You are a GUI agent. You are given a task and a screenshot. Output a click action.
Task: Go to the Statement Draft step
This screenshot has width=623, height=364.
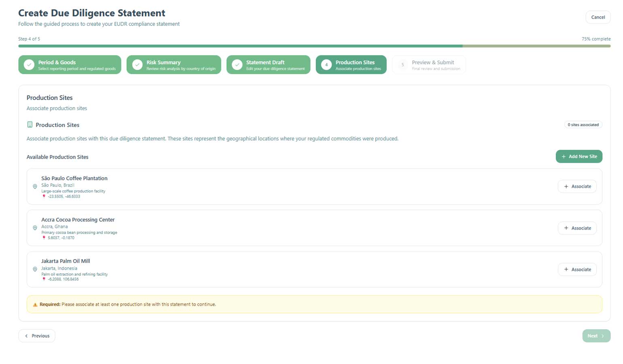tap(268, 65)
